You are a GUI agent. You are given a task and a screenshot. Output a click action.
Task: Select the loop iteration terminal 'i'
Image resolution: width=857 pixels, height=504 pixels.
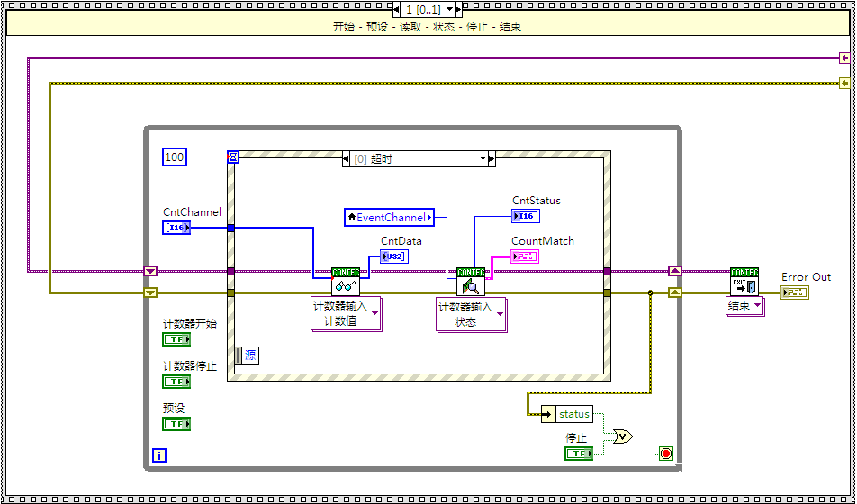coord(159,455)
